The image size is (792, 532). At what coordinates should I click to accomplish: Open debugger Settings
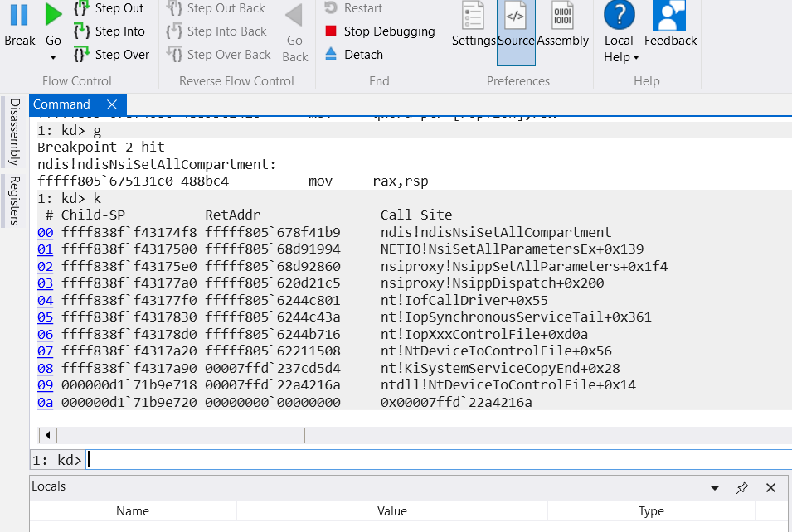[474, 25]
